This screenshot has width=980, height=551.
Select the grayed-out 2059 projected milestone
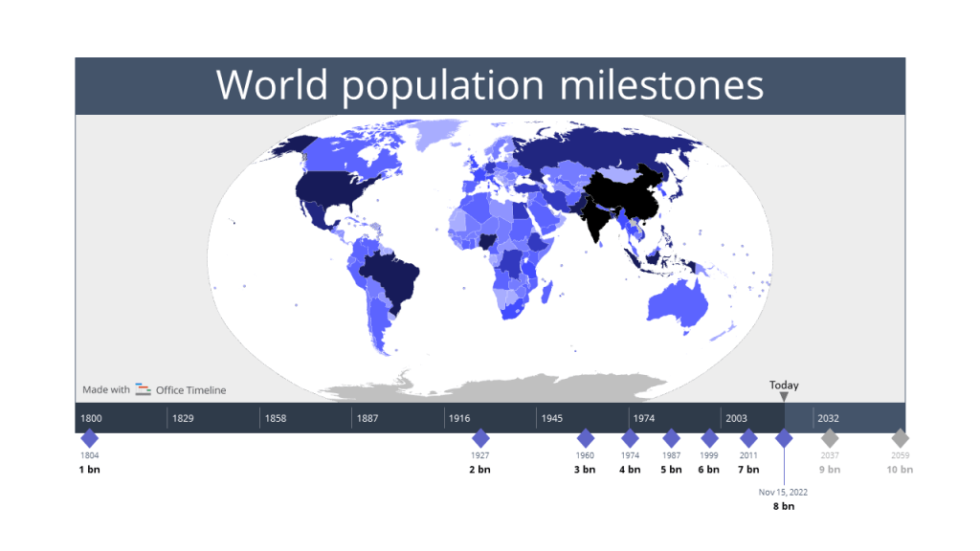coord(899,440)
